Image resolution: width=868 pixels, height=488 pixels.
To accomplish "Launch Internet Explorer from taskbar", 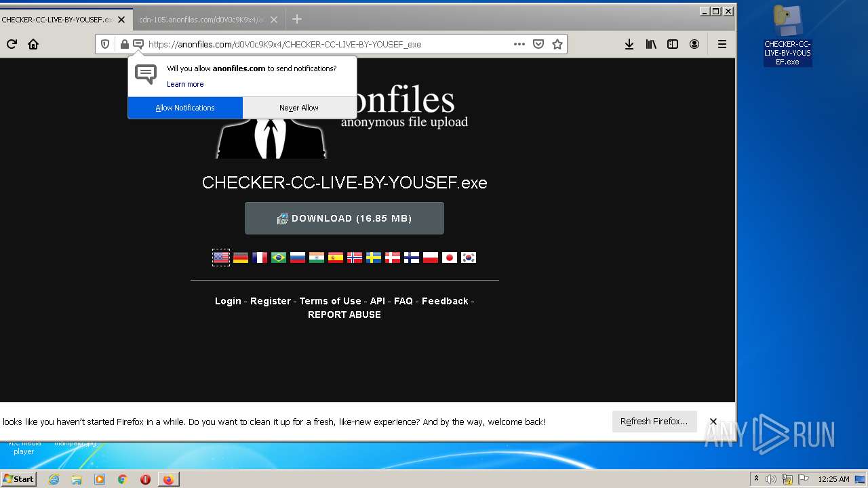I will [x=54, y=479].
